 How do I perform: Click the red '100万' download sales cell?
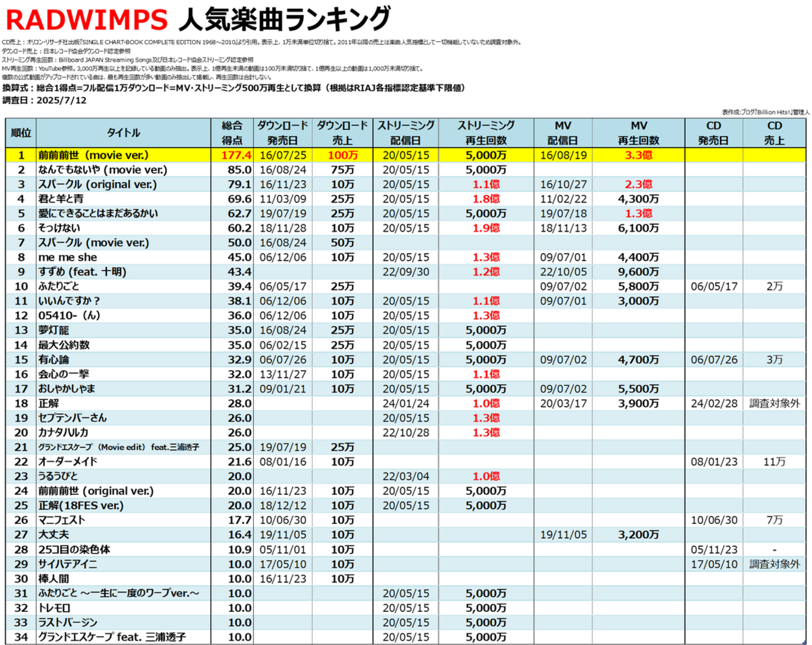coord(343,155)
